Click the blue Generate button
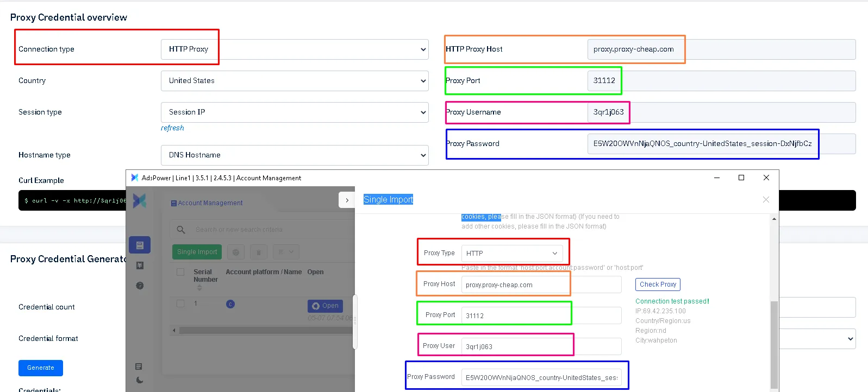Image resolution: width=868 pixels, height=392 pixels. [41, 368]
